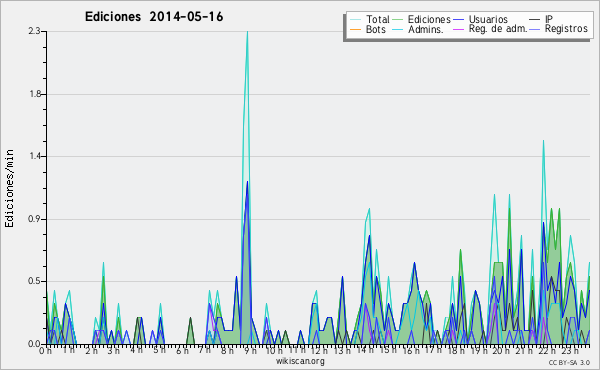Click the chart title 'Ediciones 2014-05-16'

[153, 17]
